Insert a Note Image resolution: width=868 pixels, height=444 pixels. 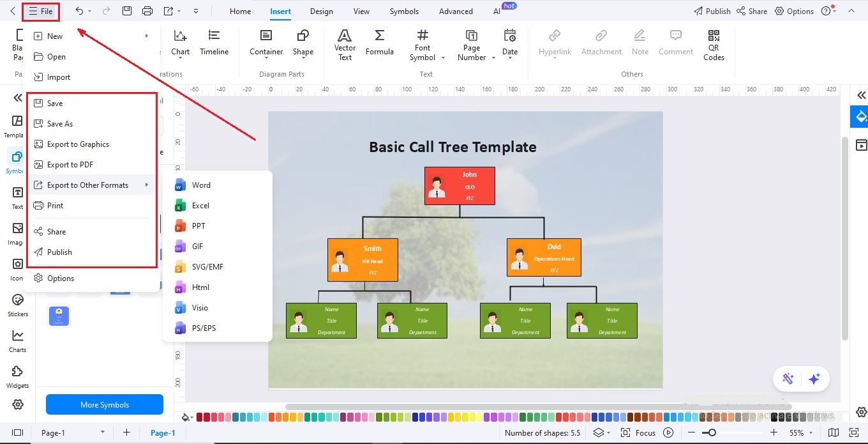640,45
